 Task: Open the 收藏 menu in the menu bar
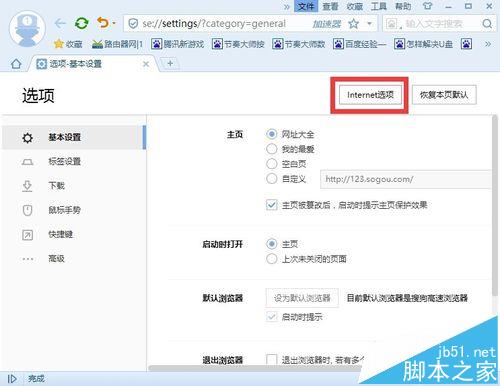[x=355, y=6]
